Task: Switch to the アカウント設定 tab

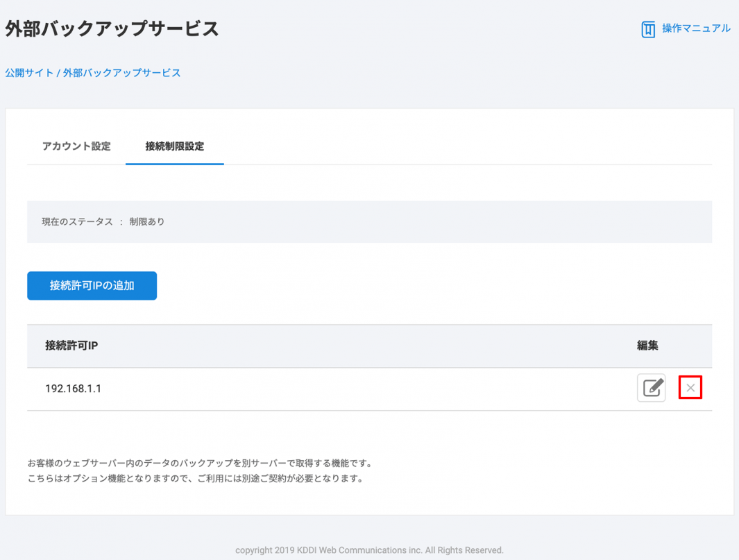Action: [x=76, y=146]
